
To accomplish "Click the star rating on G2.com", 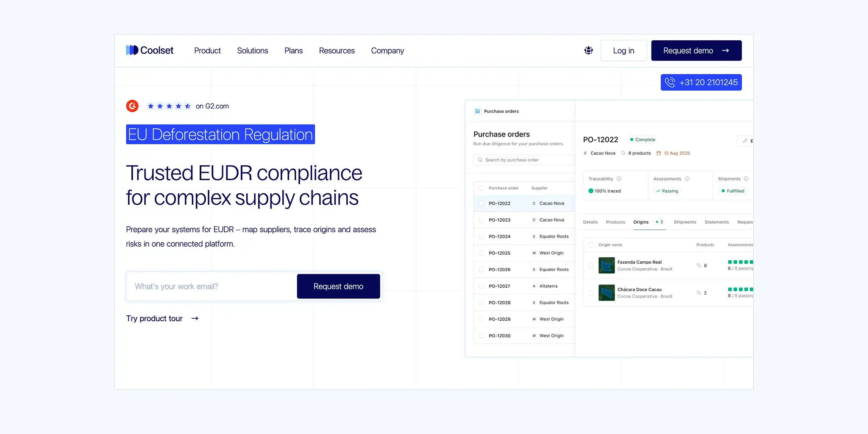I will pos(169,106).
